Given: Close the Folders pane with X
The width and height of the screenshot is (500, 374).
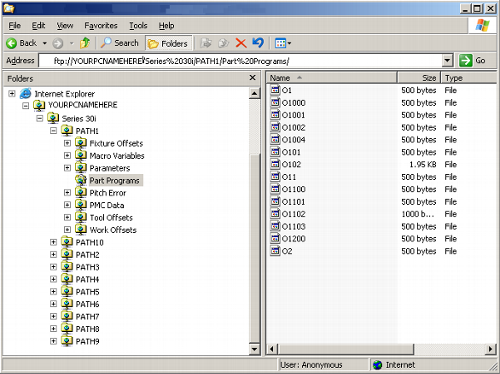Looking at the screenshot, I should pyautogui.click(x=253, y=78).
